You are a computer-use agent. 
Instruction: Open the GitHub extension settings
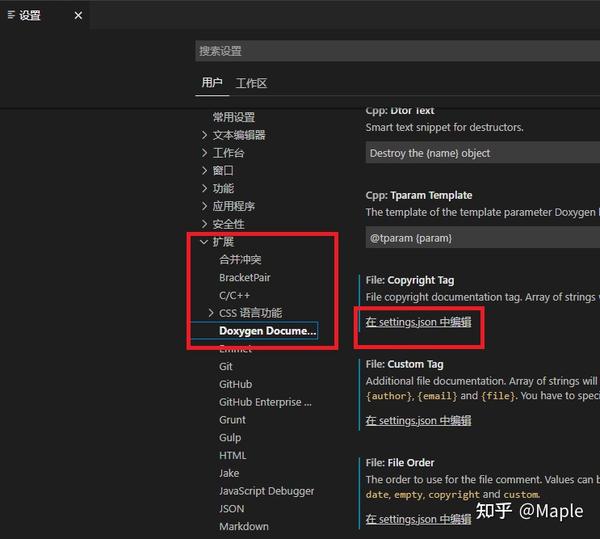(x=235, y=384)
